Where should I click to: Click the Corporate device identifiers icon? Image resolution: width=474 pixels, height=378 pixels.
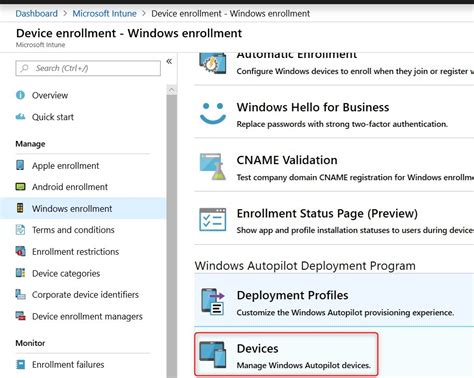tap(20, 294)
